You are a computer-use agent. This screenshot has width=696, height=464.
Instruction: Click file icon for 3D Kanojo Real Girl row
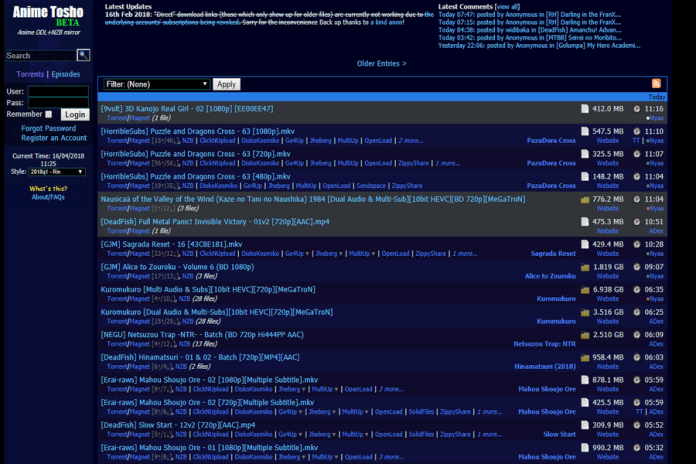click(585, 109)
